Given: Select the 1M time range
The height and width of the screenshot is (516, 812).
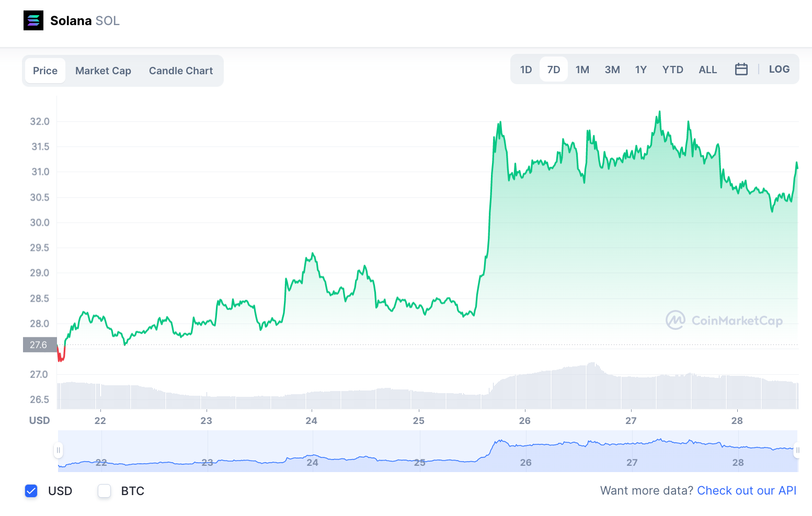Looking at the screenshot, I should [x=582, y=69].
